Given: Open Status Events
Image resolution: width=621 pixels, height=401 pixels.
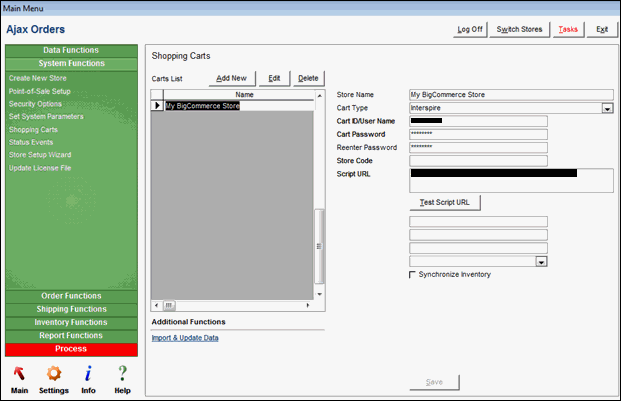Looking at the screenshot, I should (31, 143).
